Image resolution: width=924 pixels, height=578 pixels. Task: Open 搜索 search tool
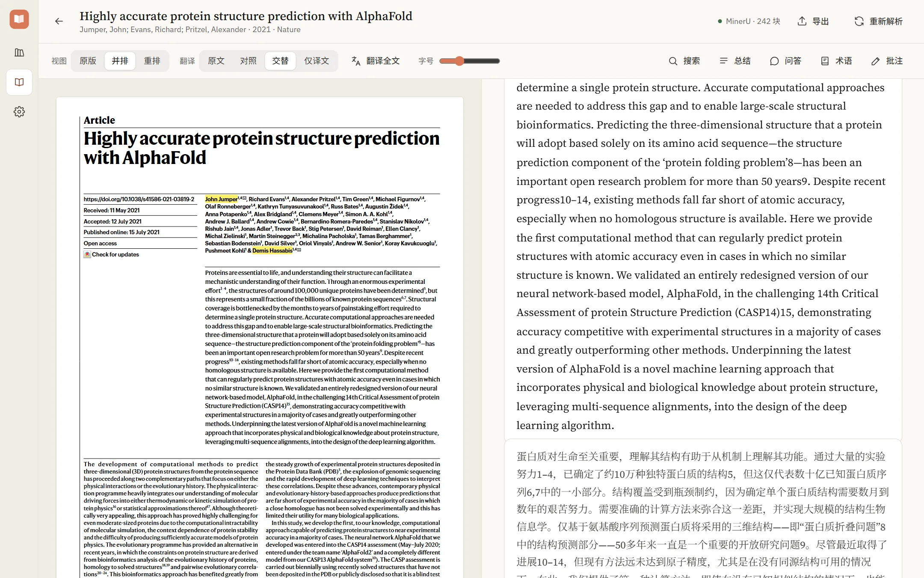coord(684,61)
